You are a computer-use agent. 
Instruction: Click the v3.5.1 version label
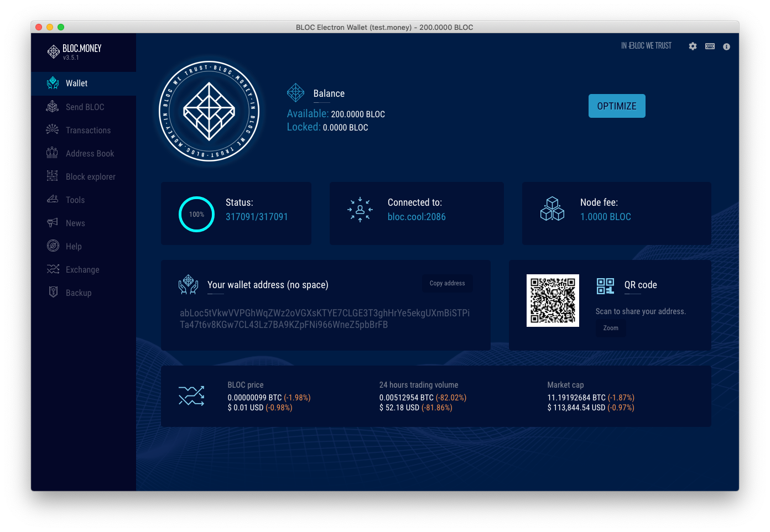pos(71,58)
